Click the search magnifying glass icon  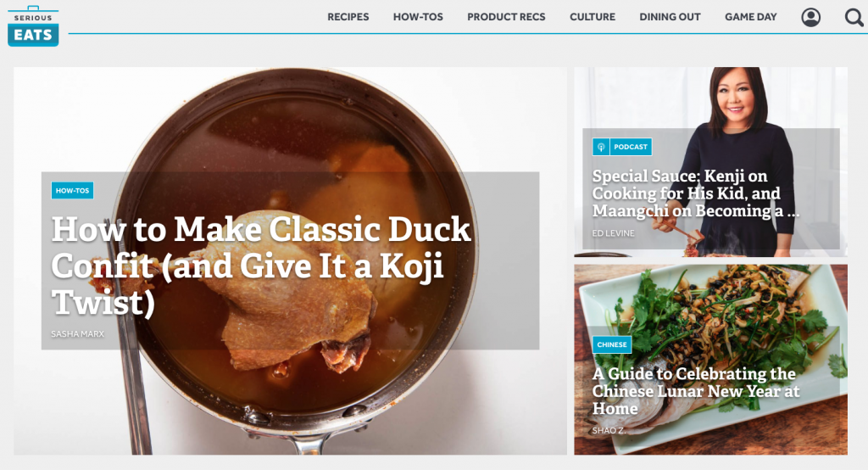click(x=854, y=17)
